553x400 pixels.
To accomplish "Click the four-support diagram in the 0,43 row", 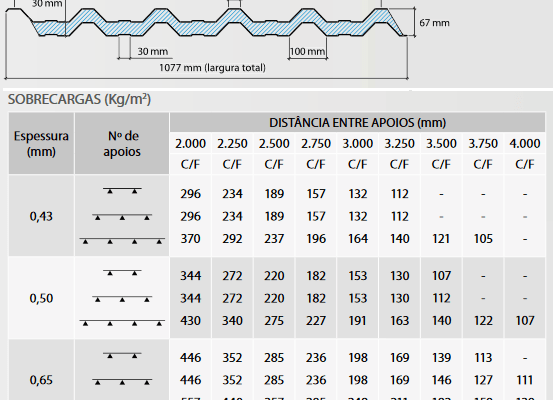I will click(x=122, y=241).
